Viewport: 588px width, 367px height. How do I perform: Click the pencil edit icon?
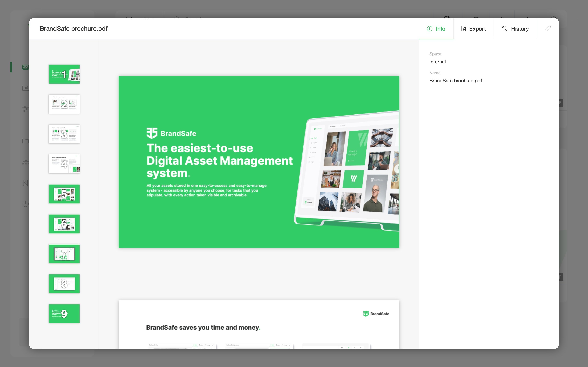tap(548, 29)
